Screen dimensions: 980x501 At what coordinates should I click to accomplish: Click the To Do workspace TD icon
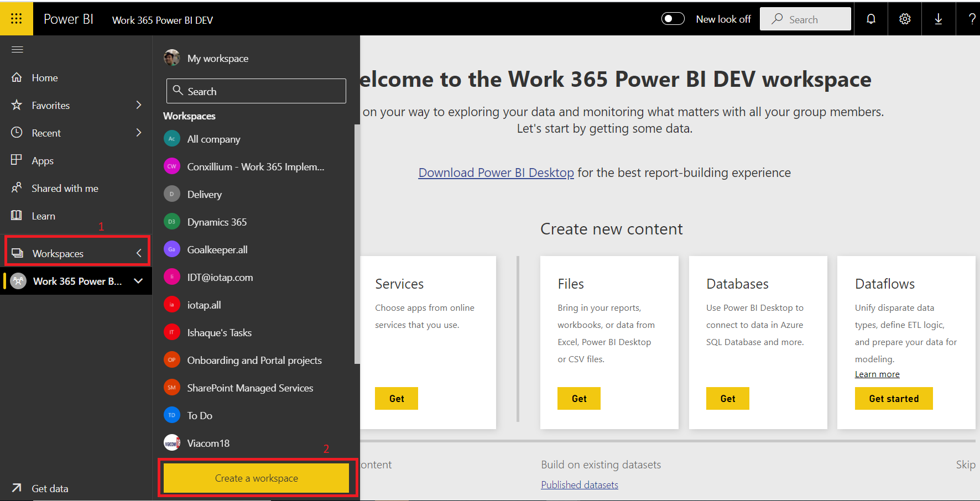coord(172,415)
